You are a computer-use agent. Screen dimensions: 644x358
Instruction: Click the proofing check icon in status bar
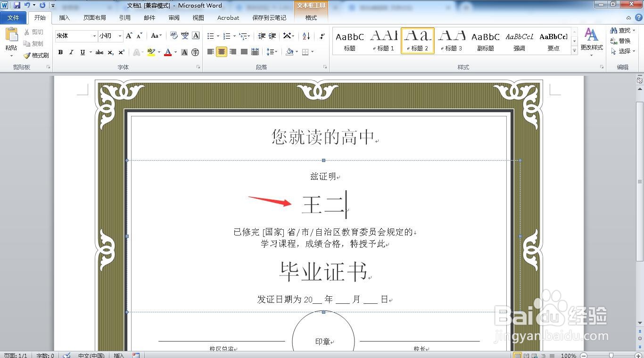coord(67,355)
